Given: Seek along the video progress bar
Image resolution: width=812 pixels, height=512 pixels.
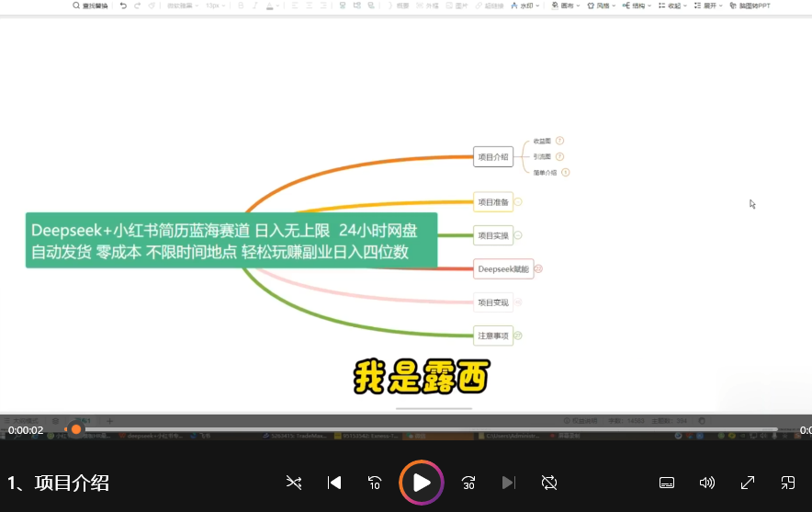Looking at the screenshot, I should 421,429.
